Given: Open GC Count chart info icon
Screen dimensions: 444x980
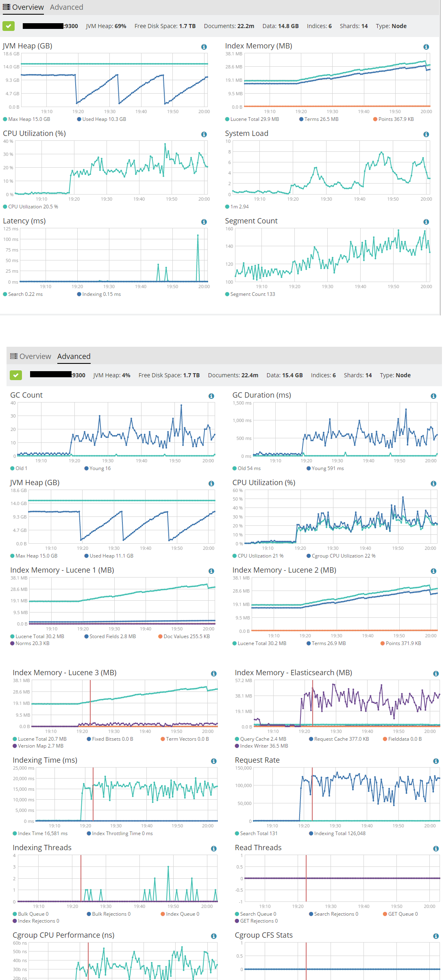Looking at the screenshot, I should pyautogui.click(x=211, y=396).
